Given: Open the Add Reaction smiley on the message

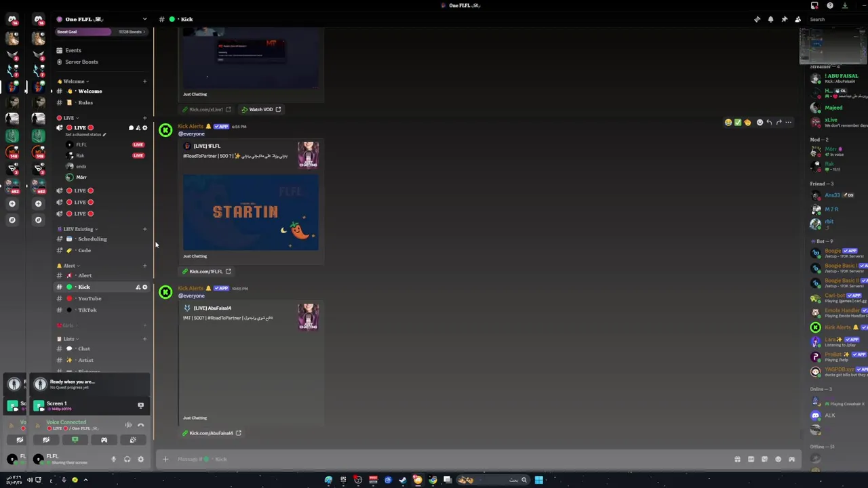Looking at the screenshot, I should [x=759, y=123].
